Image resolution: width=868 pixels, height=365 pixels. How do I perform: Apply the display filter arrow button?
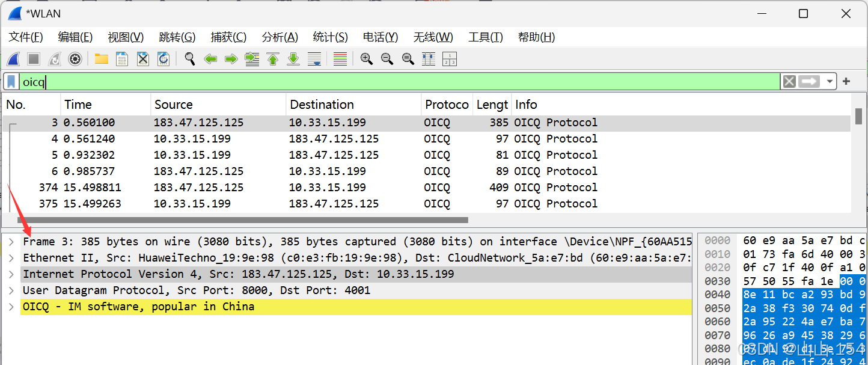coord(809,81)
